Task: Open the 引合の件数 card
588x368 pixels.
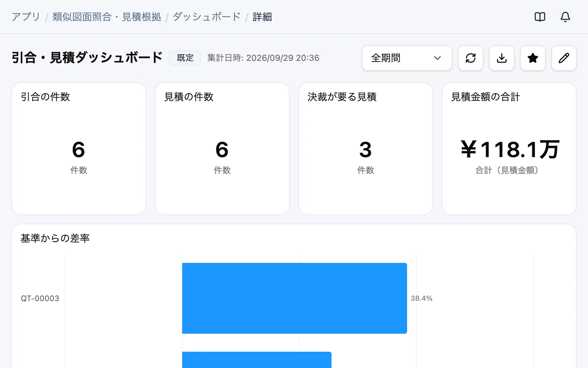Action: pyautogui.click(x=79, y=149)
